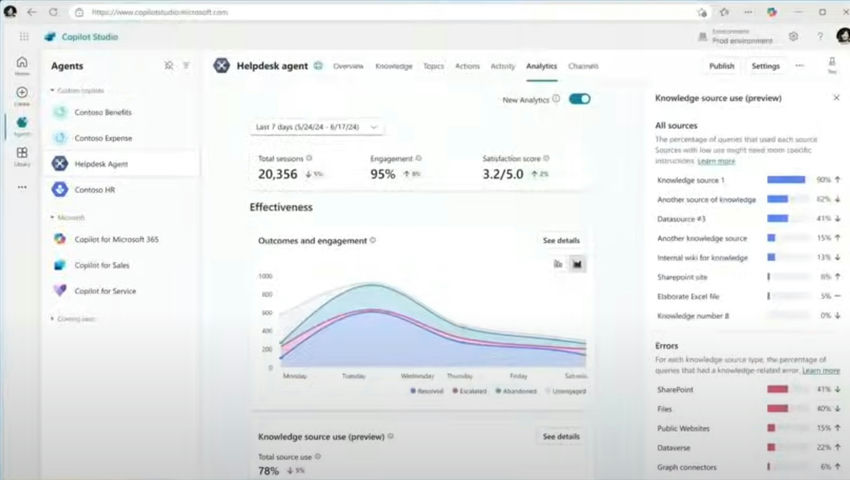
Task: Open the more options ellipsis in left rail
Action: [x=22, y=187]
